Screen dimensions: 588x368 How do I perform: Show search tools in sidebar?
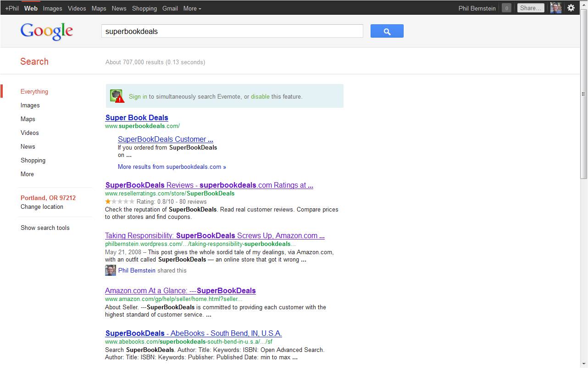(45, 228)
